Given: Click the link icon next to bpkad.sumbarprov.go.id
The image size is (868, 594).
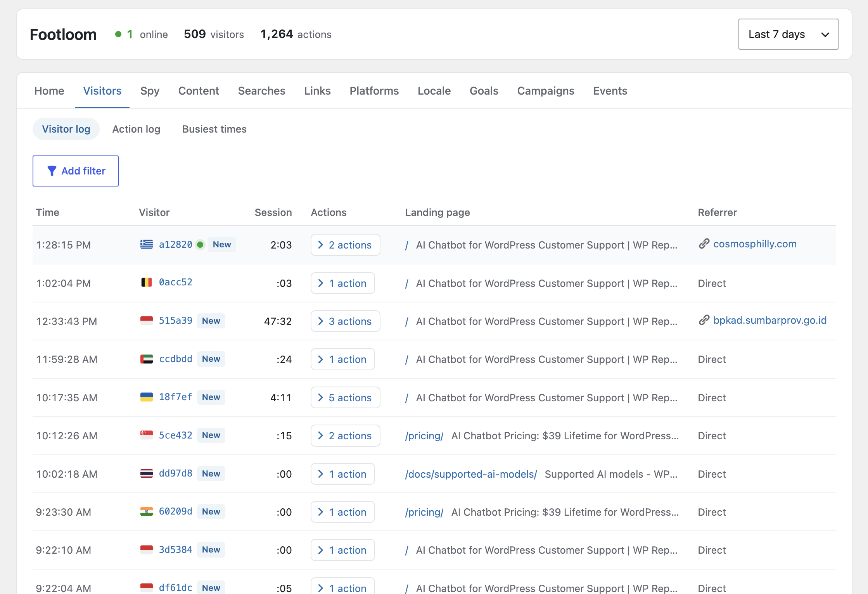Looking at the screenshot, I should click(704, 320).
